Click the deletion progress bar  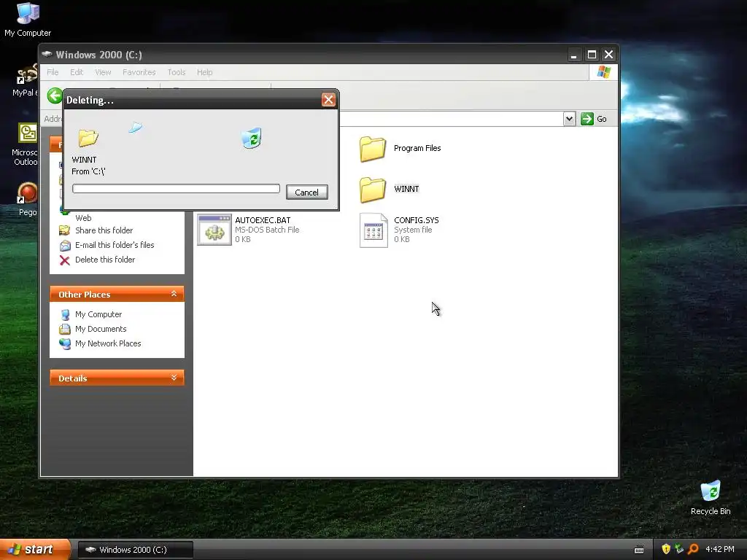point(176,189)
